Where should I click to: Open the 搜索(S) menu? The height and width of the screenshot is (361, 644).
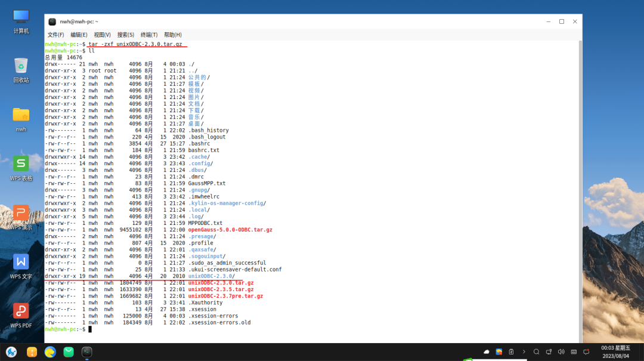coord(126,35)
